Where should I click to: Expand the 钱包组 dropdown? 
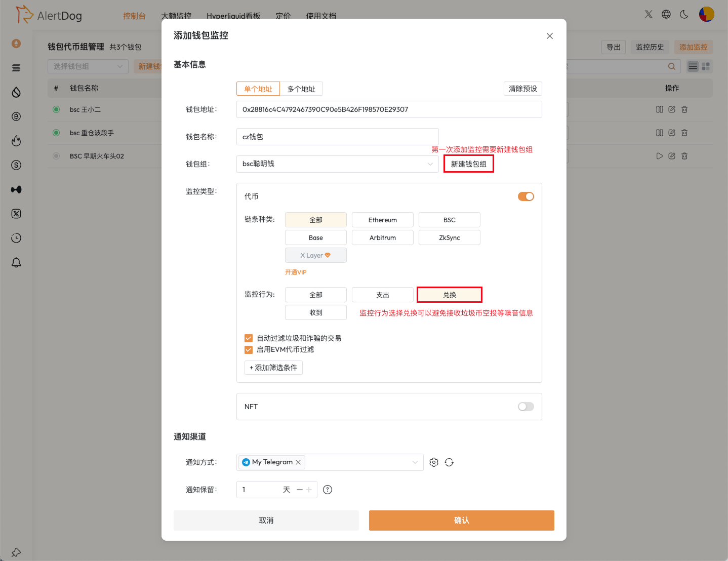(338, 164)
